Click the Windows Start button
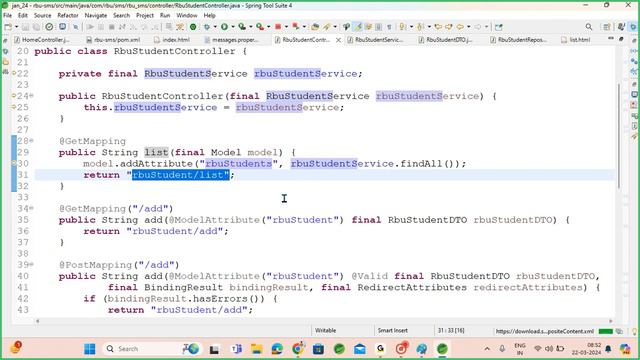 click(x=89, y=349)
